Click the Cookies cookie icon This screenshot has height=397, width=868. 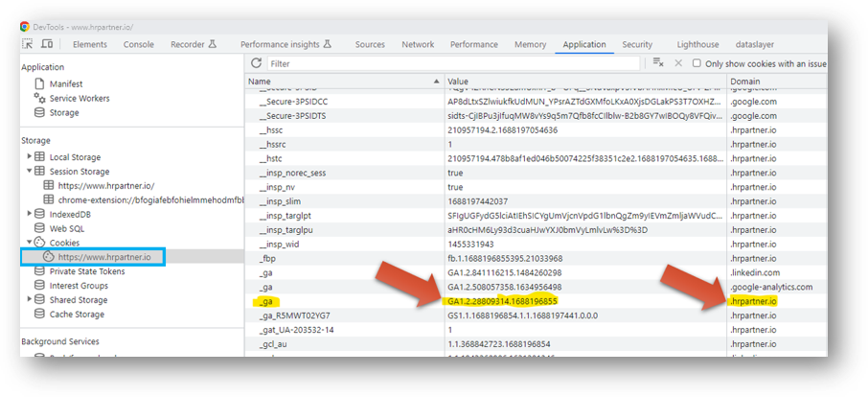point(39,243)
